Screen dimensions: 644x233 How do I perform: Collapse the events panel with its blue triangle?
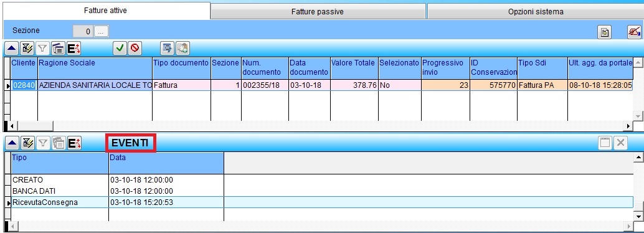[x=12, y=143]
